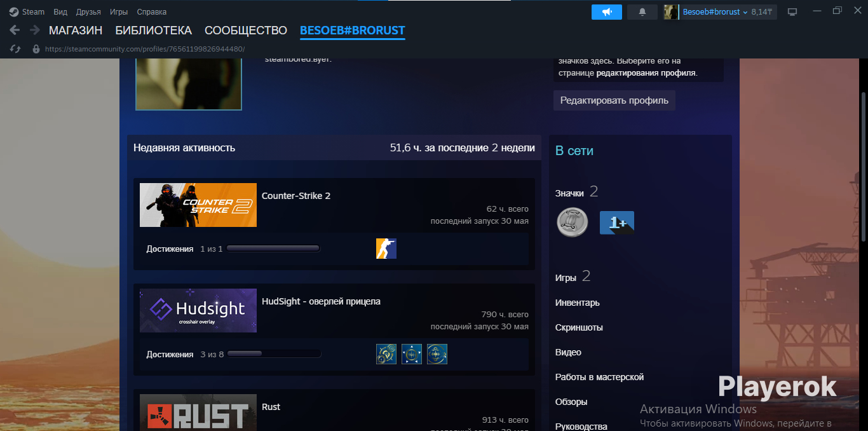Screen dimensions: 868x431
Task: Click the forward navigation arrow
Action: 34,30
